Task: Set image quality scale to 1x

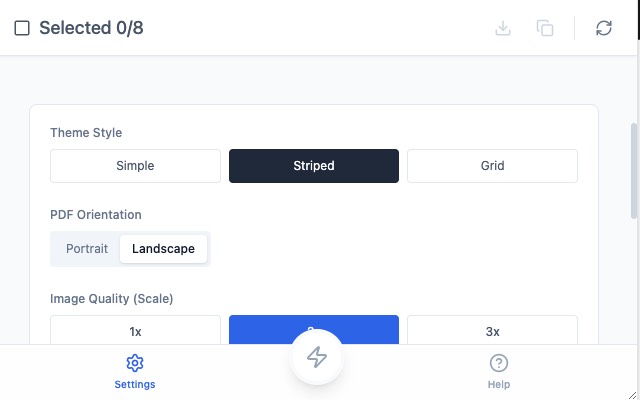Action: [x=135, y=330]
